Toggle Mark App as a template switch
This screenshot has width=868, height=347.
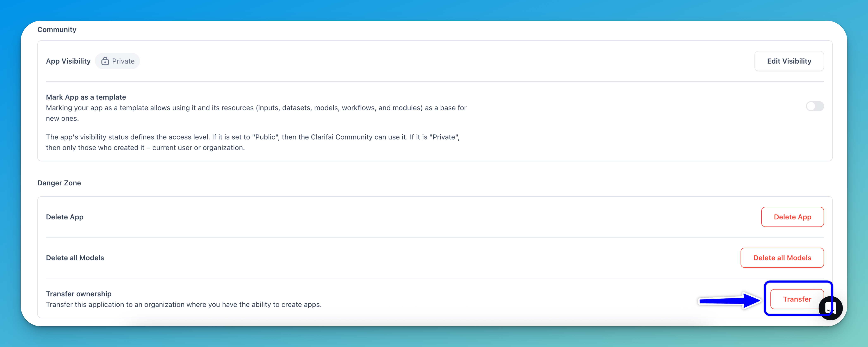click(814, 106)
